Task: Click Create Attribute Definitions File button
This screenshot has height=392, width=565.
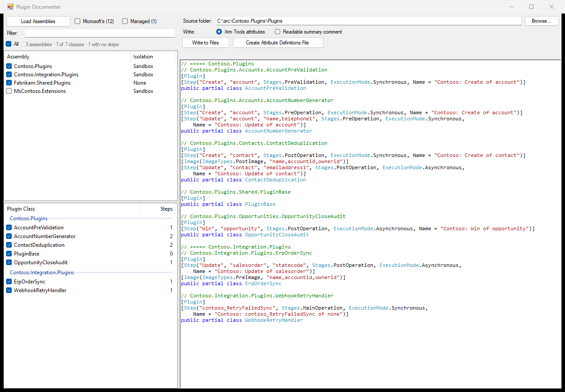Action: pyautogui.click(x=278, y=43)
